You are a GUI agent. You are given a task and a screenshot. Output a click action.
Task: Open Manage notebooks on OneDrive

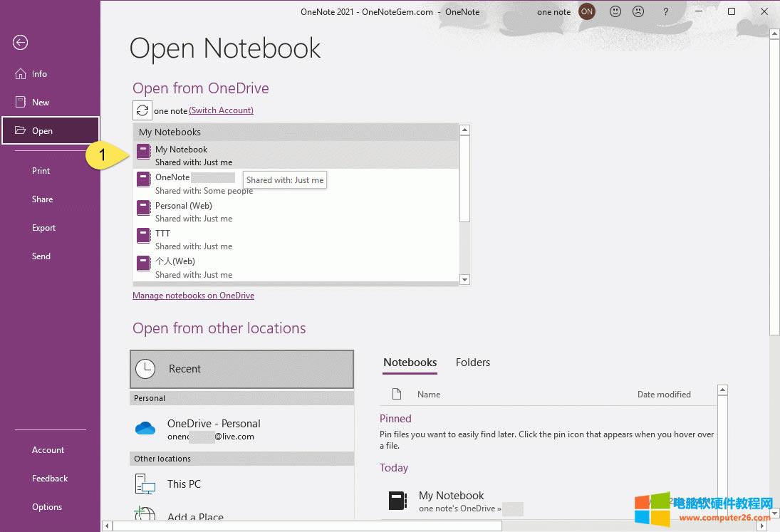(193, 295)
